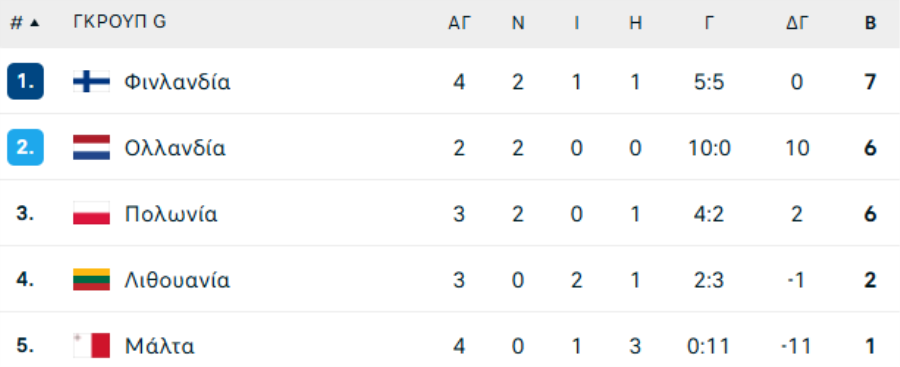Click the Γ goals column header
This screenshot has width=900, height=367.
point(709,23)
